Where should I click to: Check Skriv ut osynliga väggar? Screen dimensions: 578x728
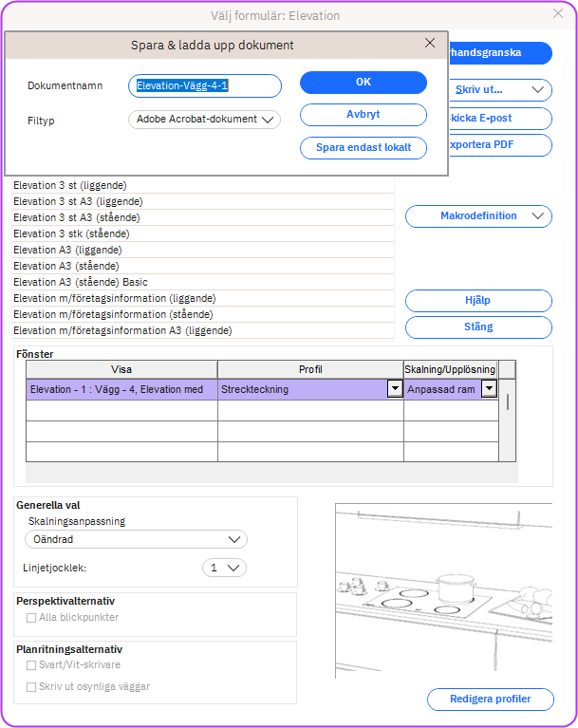pos(32,686)
